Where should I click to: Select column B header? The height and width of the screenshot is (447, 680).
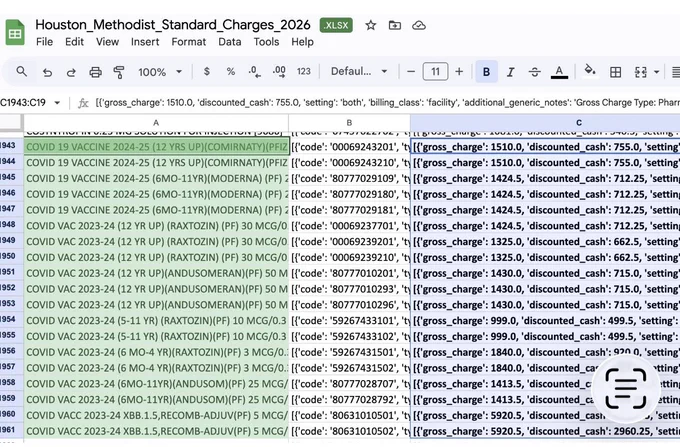(349, 123)
